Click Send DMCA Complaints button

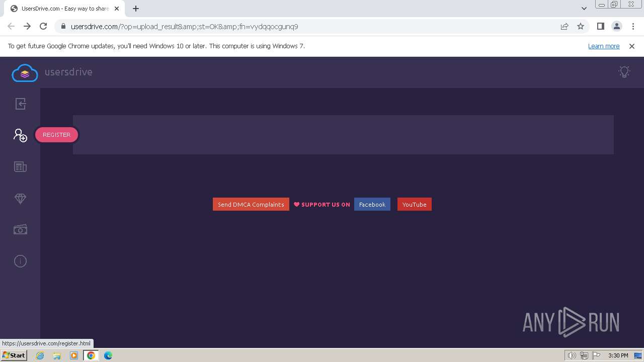pyautogui.click(x=251, y=204)
